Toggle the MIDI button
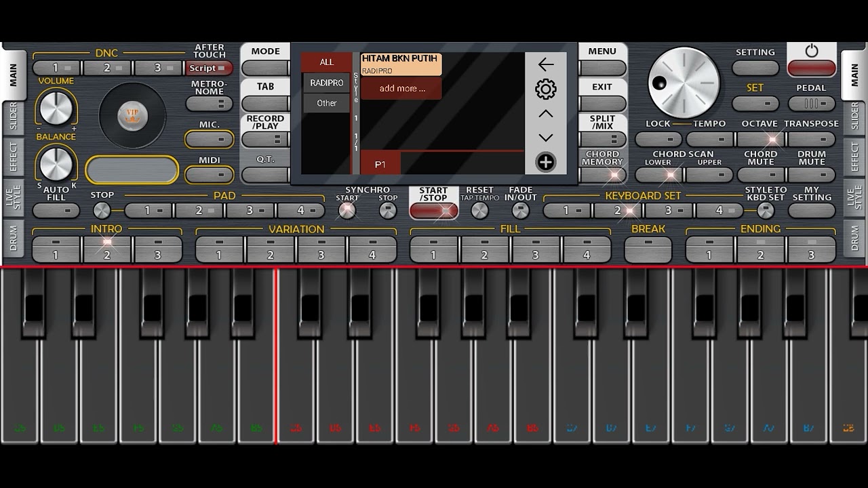The width and height of the screenshot is (868, 488). click(210, 175)
